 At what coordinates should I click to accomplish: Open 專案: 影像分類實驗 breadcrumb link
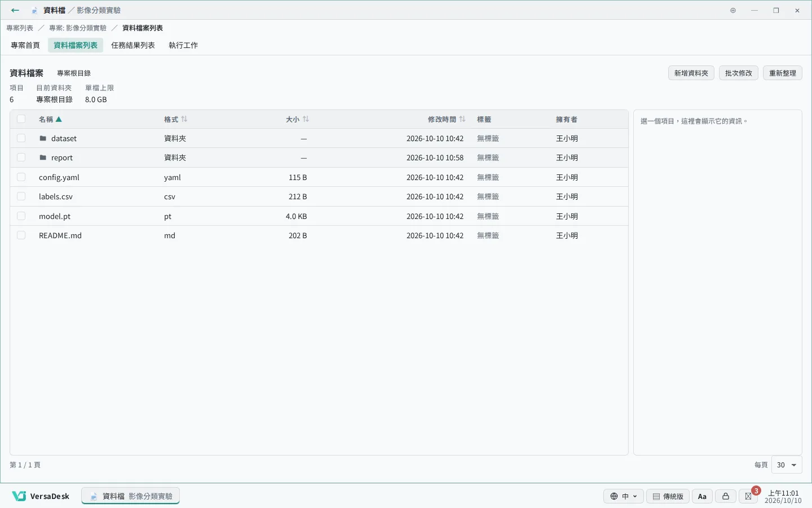click(x=78, y=28)
